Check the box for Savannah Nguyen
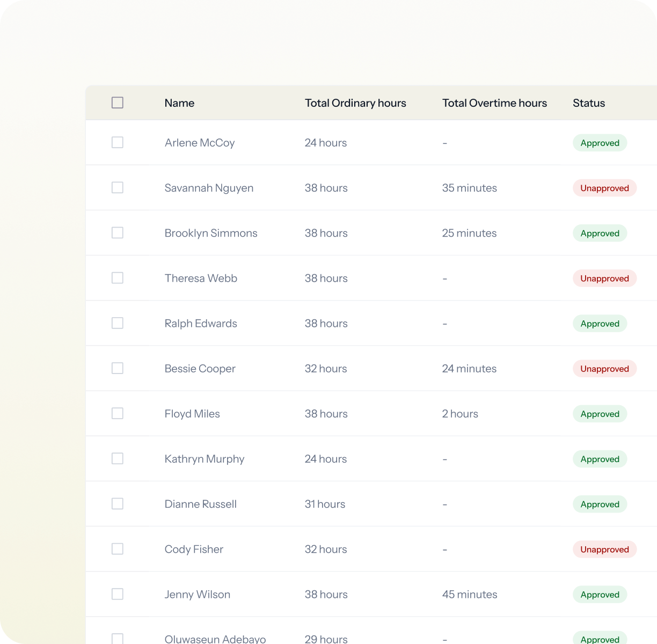The height and width of the screenshot is (644, 657). click(118, 187)
